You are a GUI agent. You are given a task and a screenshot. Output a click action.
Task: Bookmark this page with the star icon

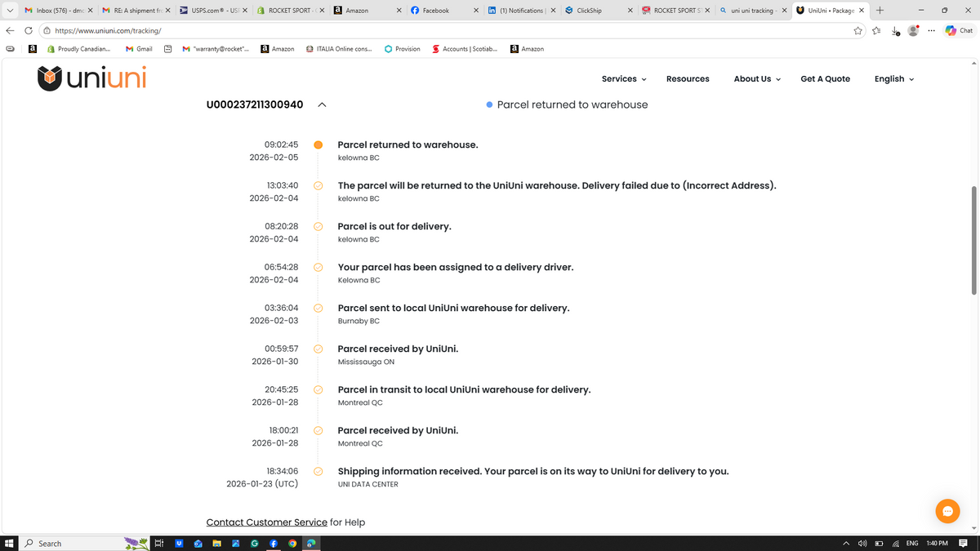pos(857,31)
